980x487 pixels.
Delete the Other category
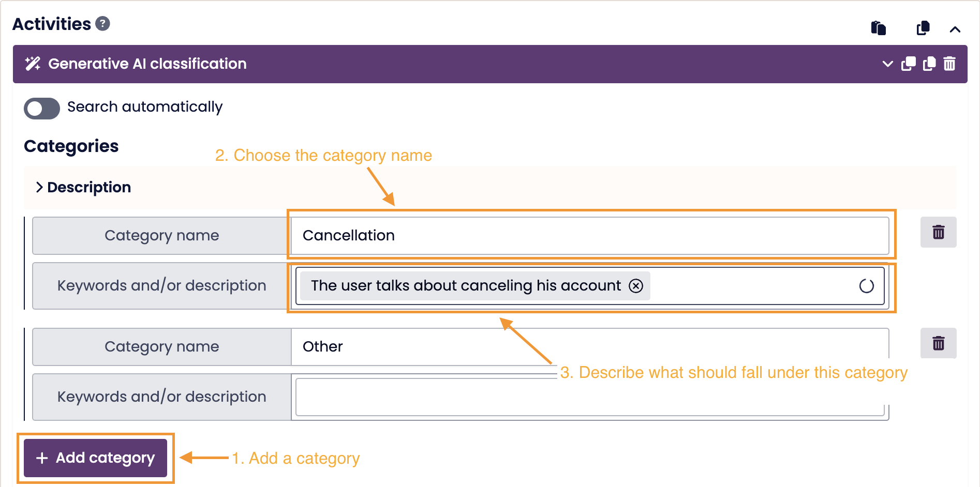point(938,343)
